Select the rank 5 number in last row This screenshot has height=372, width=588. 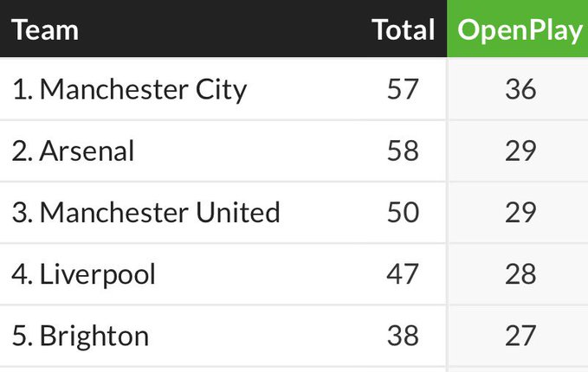coord(23,336)
